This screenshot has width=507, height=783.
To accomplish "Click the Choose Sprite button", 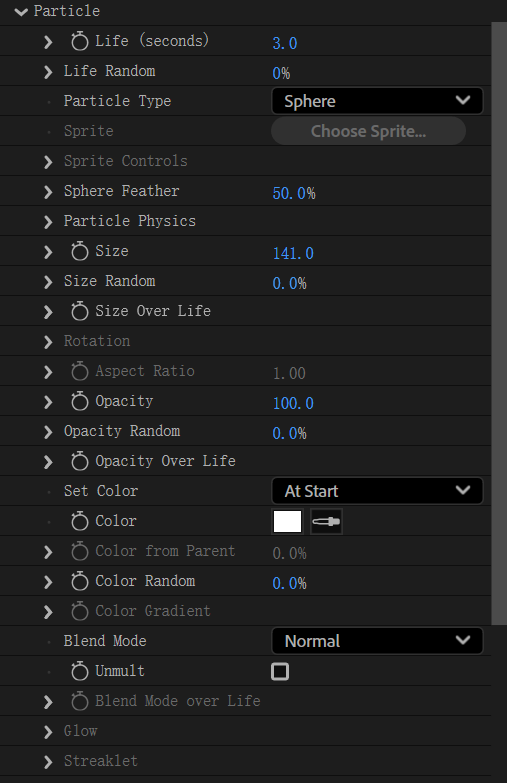I will click(x=369, y=131).
